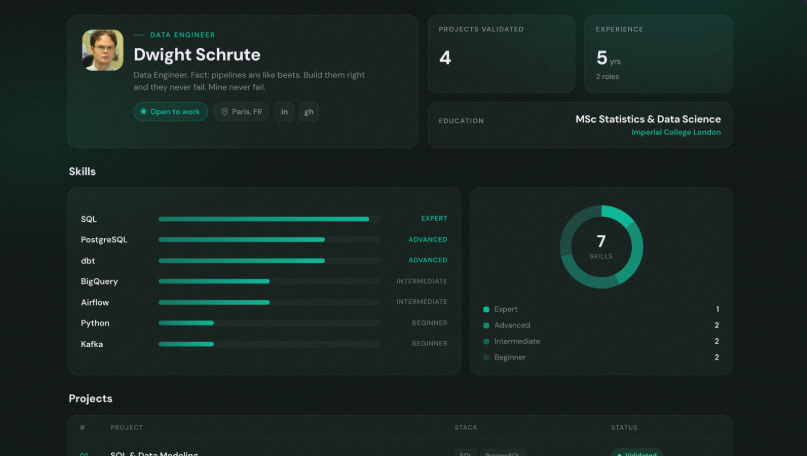Click the '2 roles' text
Viewport: 807px width, 456px height.
(607, 77)
